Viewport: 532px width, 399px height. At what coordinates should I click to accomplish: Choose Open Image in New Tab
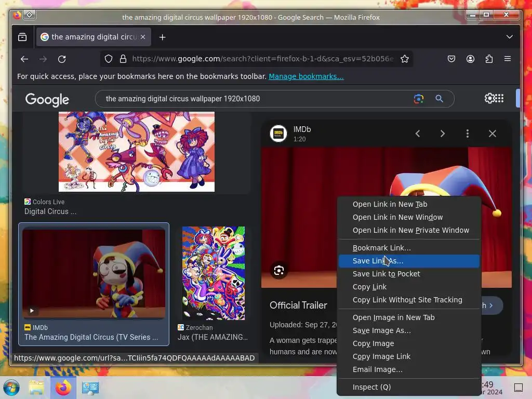click(409, 317)
